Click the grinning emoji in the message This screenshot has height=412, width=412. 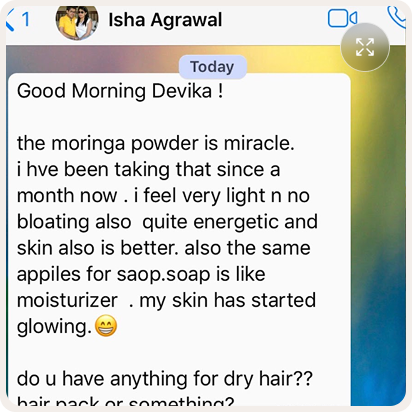click(x=106, y=326)
